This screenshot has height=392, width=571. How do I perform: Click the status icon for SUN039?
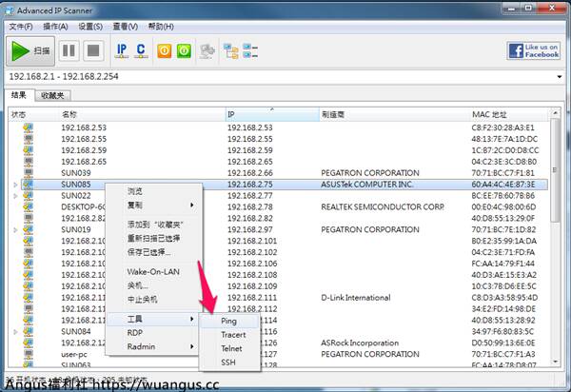click(x=28, y=173)
